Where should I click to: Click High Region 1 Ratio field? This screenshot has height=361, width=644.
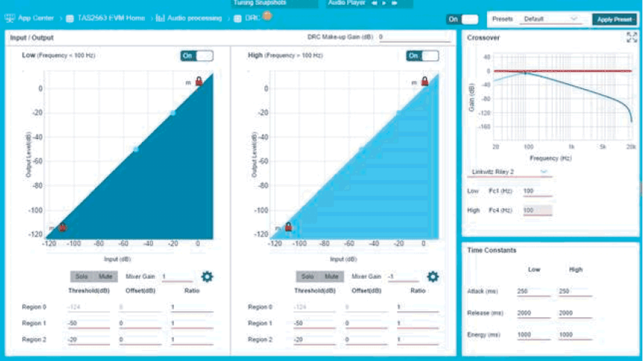click(418, 324)
